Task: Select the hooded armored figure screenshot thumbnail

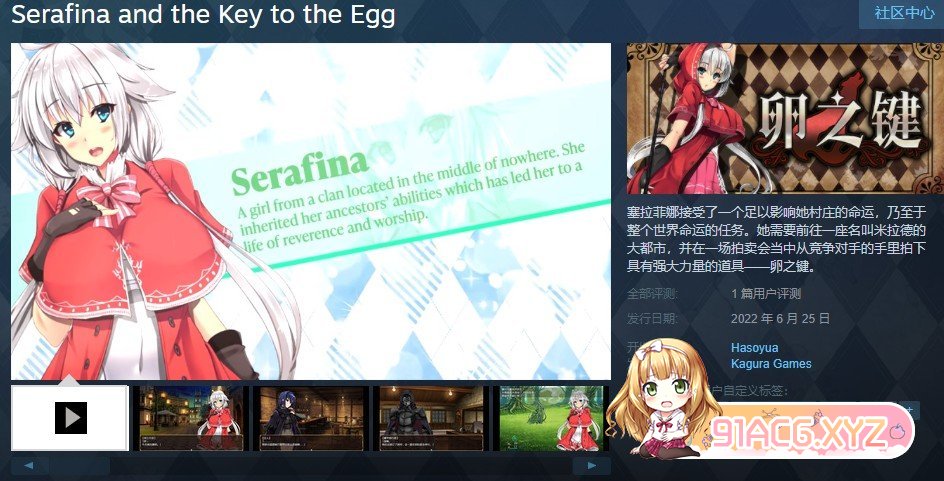Action: tap(430, 418)
